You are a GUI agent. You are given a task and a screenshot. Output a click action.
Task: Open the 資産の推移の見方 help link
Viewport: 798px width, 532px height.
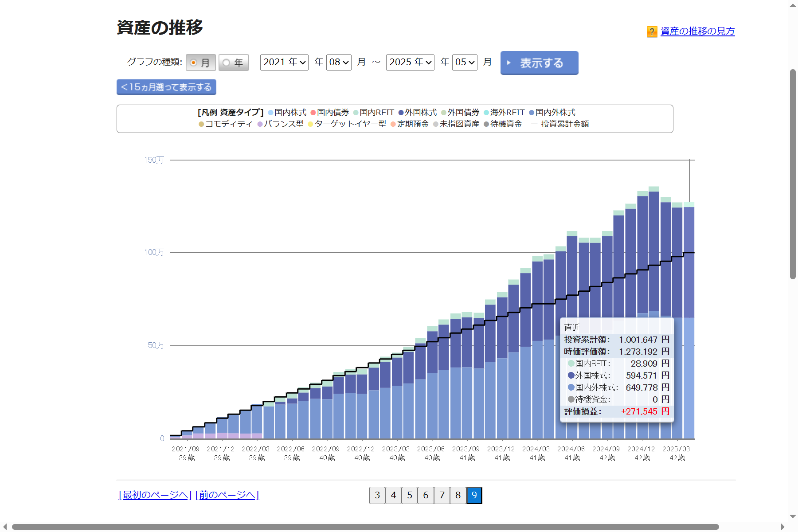[x=697, y=31]
